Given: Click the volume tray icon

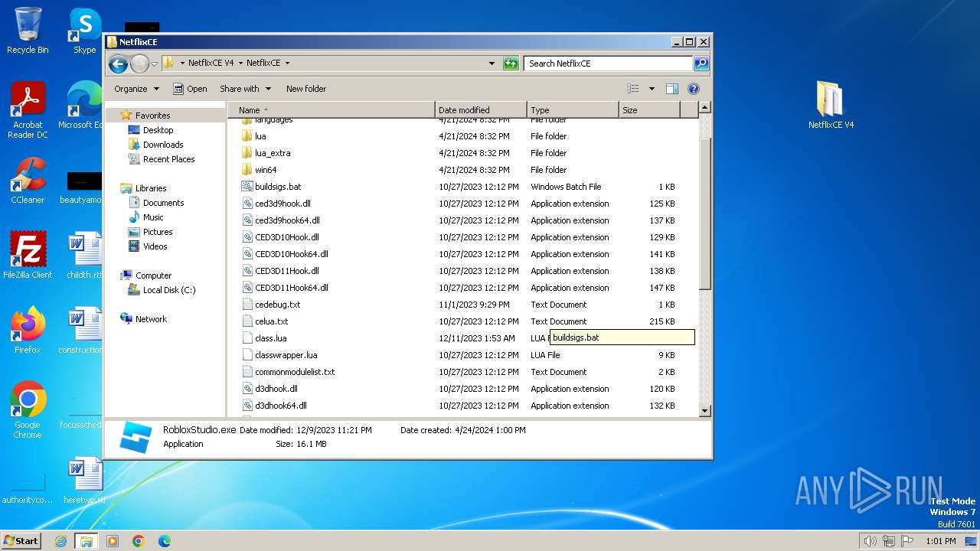Looking at the screenshot, I should 870,541.
